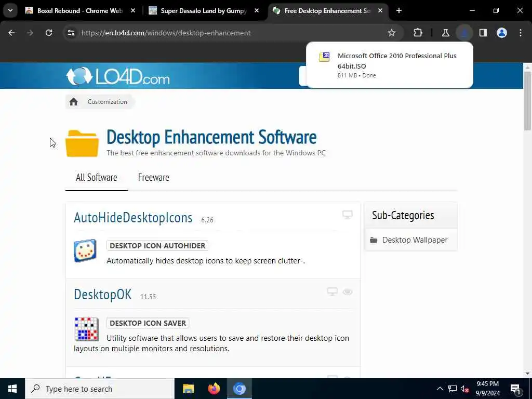Show hidden system tray icons
Image resolution: width=532 pixels, height=399 pixels.
tap(440, 389)
